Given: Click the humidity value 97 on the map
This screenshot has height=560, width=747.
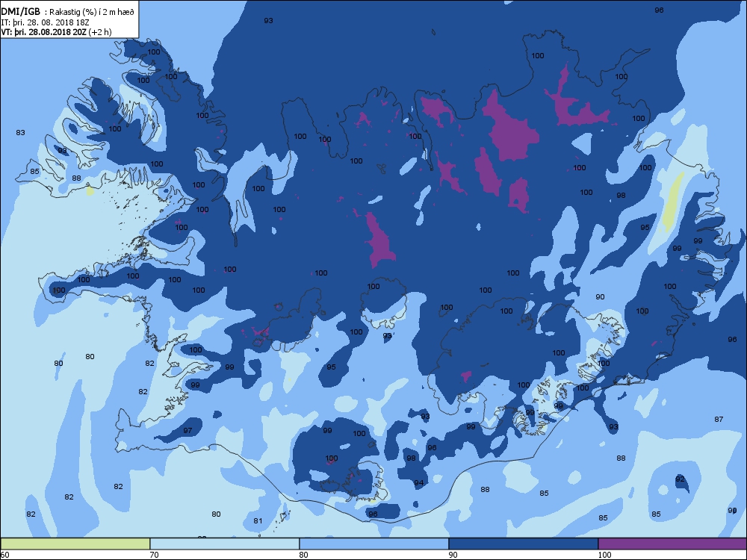Looking at the screenshot, I should tap(187, 431).
